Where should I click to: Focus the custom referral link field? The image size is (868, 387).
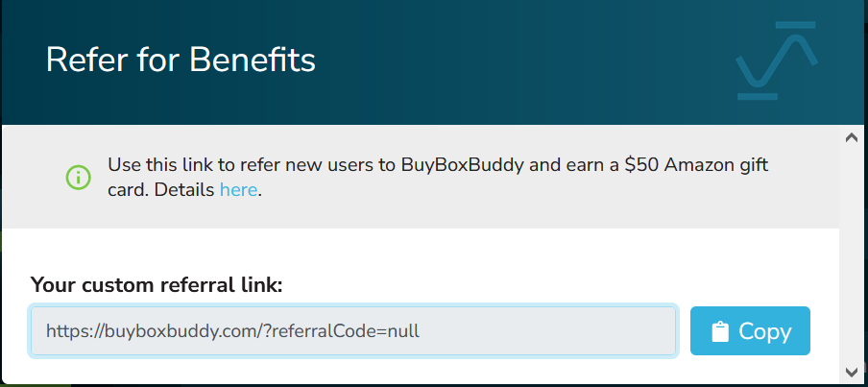tap(353, 330)
